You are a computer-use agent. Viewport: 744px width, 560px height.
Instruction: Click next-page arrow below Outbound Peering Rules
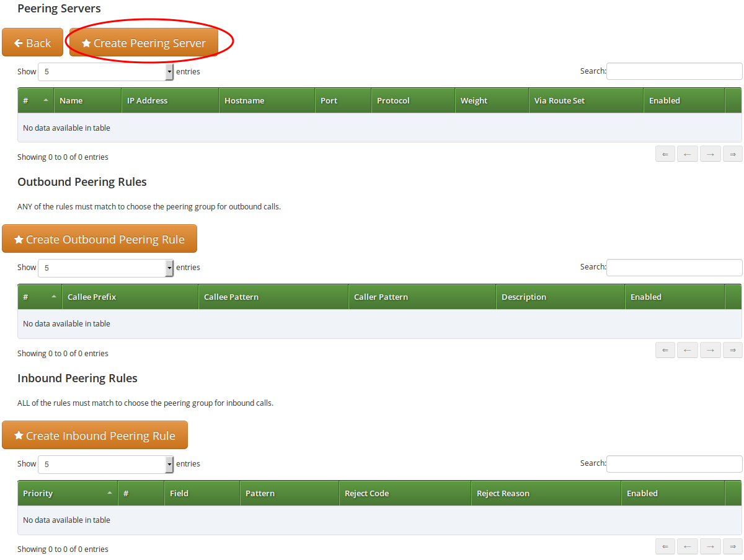click(x=710, y=350)
